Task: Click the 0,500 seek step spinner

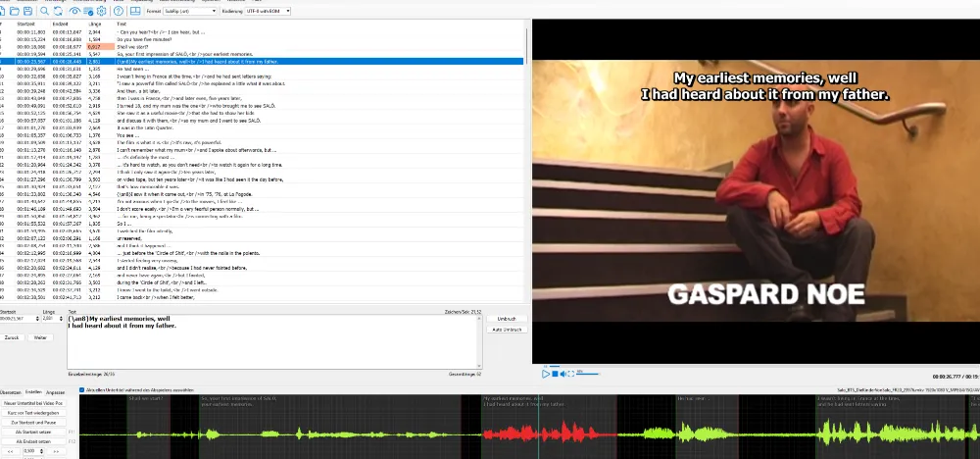Action: click(x=32, y=451)
